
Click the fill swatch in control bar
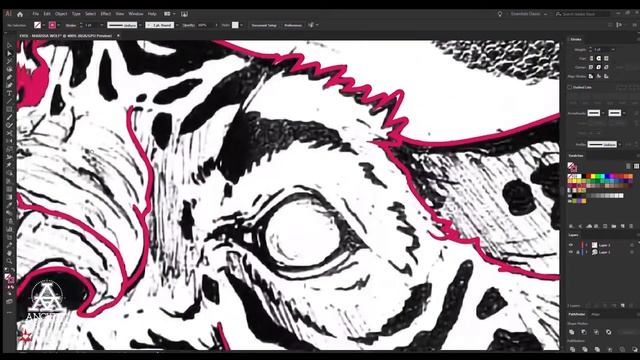[x=38, y=25]
